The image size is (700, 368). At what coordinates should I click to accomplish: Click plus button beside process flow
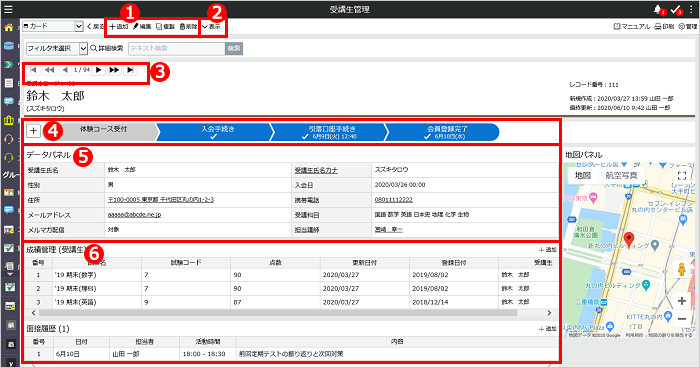click(33, 131)
